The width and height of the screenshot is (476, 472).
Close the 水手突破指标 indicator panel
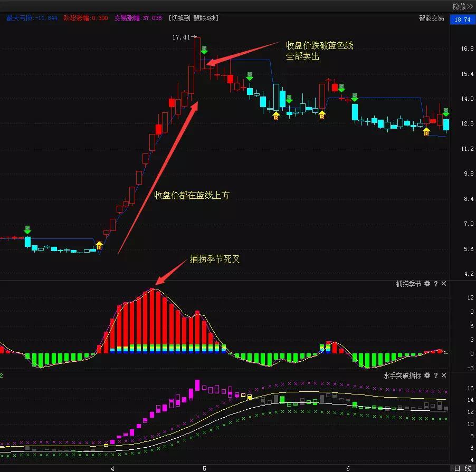tap(444, 375)
